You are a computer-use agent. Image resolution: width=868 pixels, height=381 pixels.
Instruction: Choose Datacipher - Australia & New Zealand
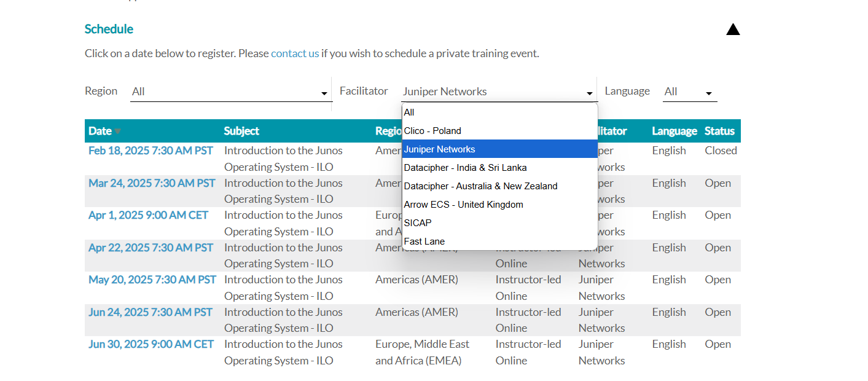coord(499,186)
